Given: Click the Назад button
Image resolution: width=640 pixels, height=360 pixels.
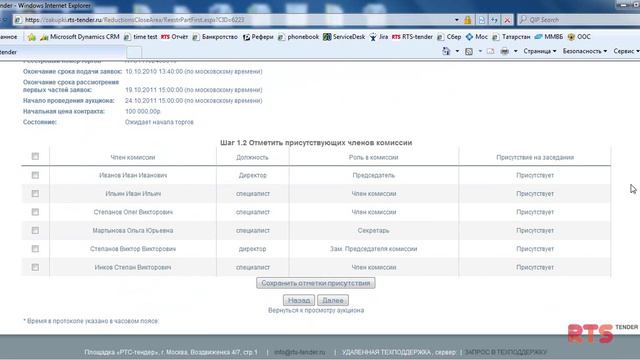Looking at the screenshot, I should tap(299, 300).
